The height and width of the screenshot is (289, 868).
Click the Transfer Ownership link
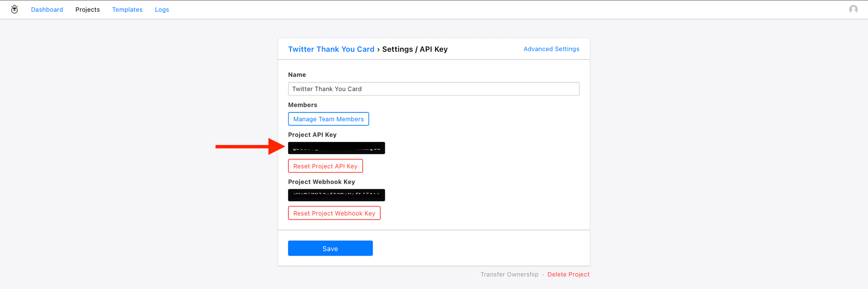pyautogui.click(x=510, y=274)
